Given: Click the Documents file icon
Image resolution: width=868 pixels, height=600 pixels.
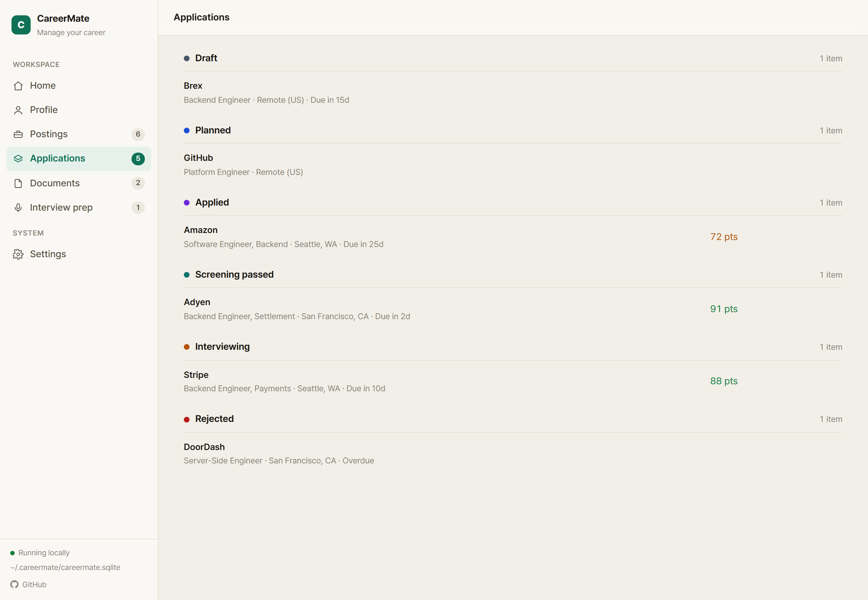Looking at the screenshot, I should click(x=18, y=183).
